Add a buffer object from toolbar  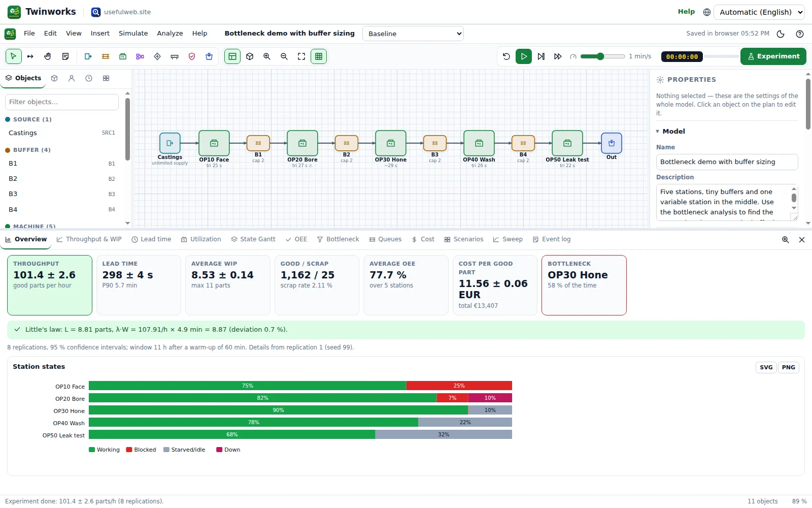coord(106,56)
